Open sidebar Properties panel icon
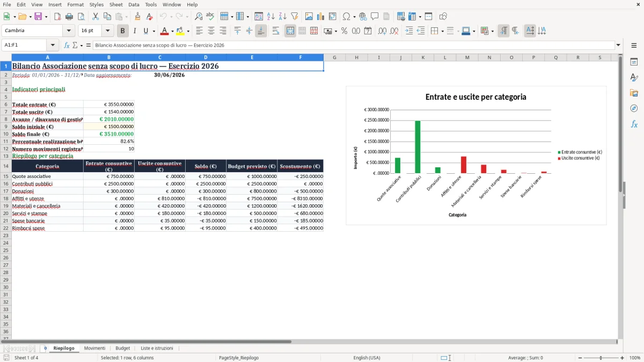The image size is (644, 362). pyautogui.click(x=634, y=62)
